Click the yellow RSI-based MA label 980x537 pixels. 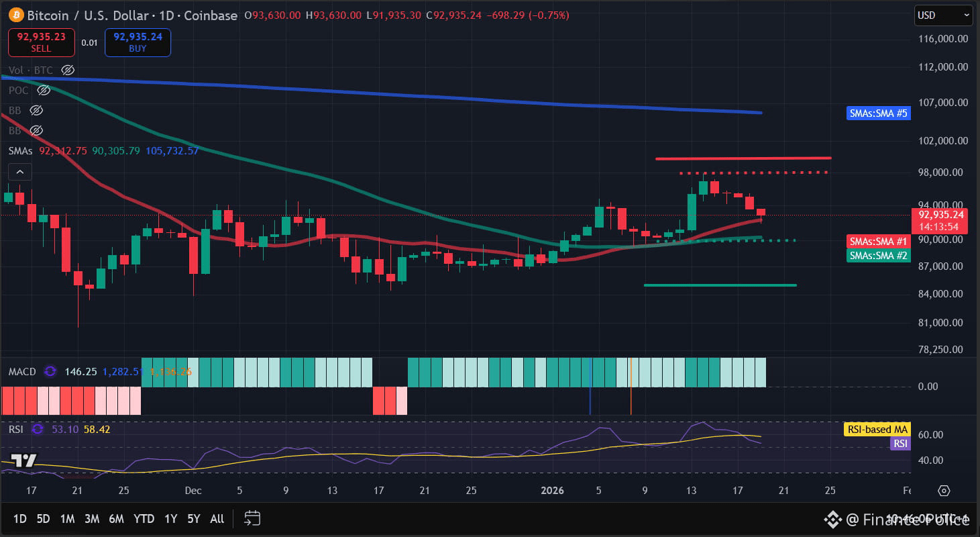coord(876,429)
